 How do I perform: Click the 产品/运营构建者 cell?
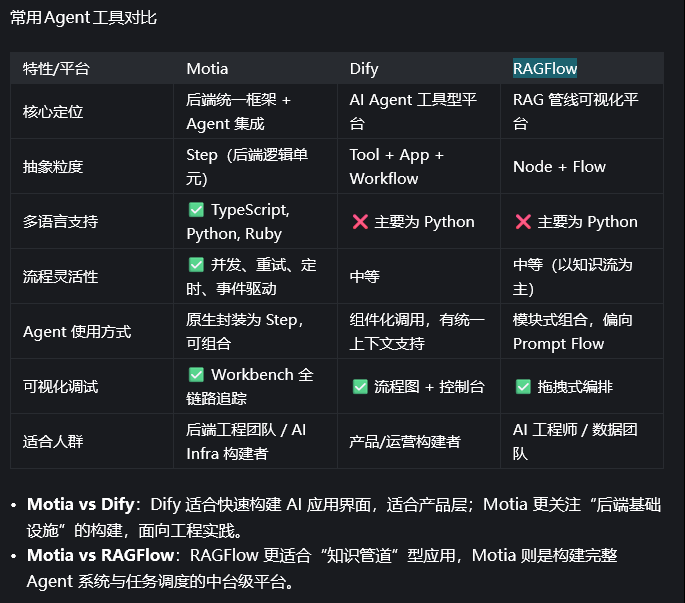pos(405,441)
